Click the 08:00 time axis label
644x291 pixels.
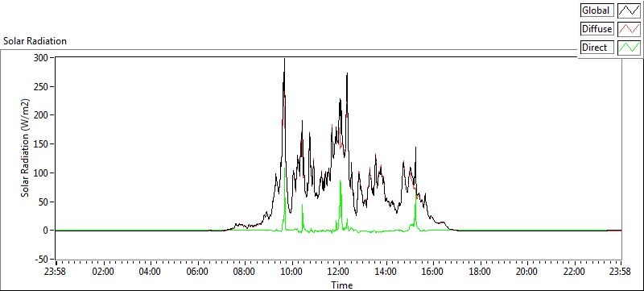[x=245, y=272]
